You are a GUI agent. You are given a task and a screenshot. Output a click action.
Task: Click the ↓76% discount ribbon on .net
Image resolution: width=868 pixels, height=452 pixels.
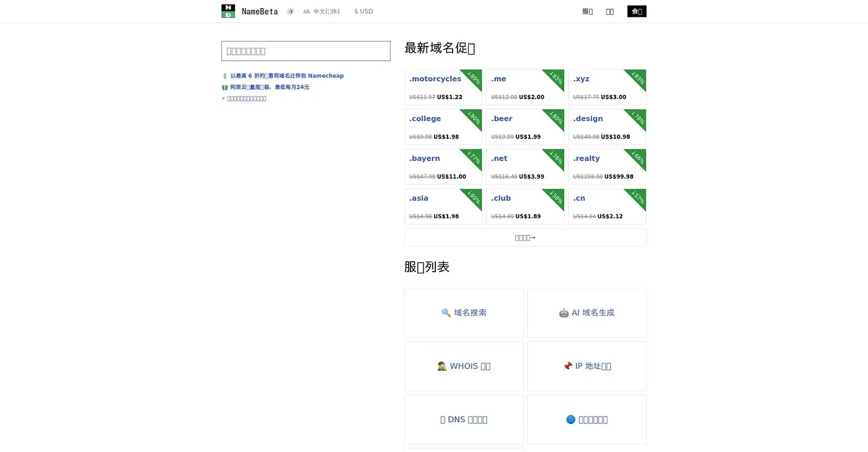pos(556,157)
